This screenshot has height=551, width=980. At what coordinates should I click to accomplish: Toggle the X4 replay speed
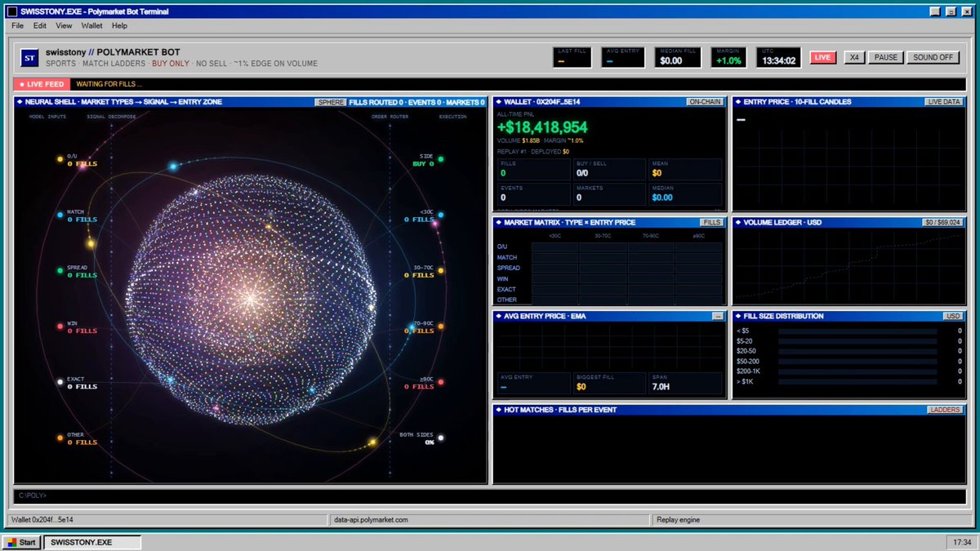(853, 57)
